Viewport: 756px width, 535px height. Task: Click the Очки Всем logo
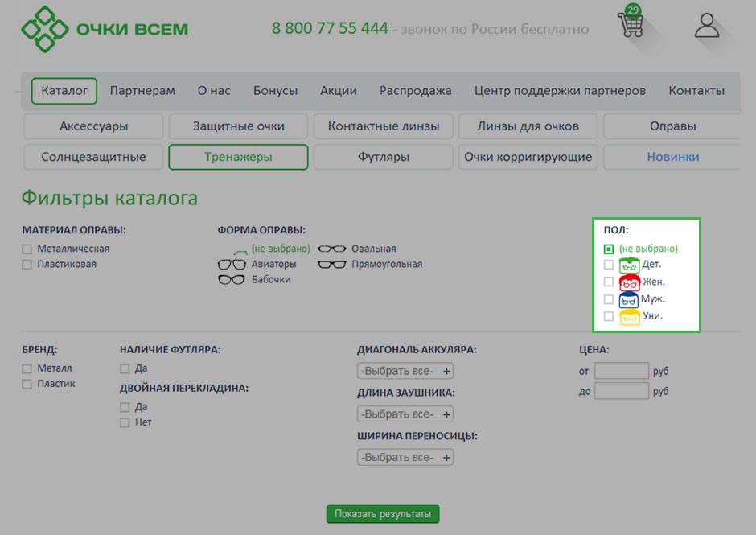point(105,29)
